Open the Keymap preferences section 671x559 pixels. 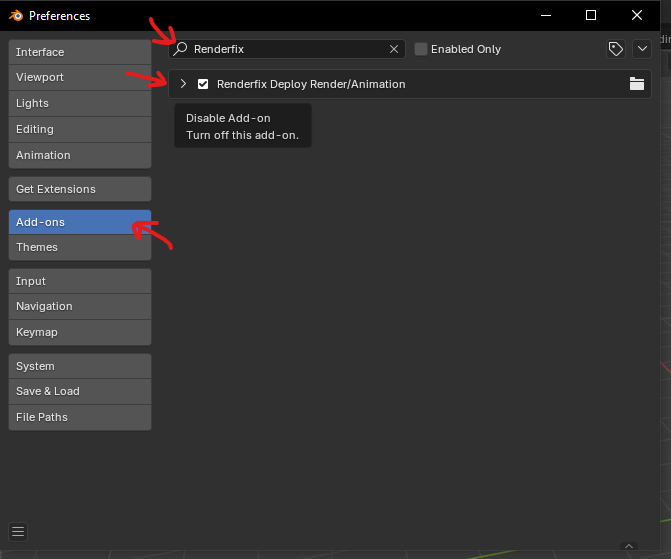80,333
